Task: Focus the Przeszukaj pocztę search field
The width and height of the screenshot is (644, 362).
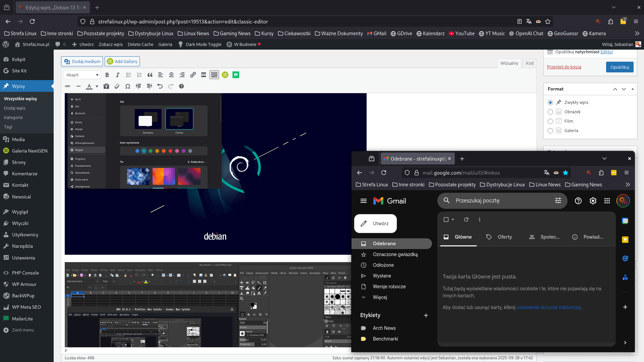Action: [x=502, y=200]
